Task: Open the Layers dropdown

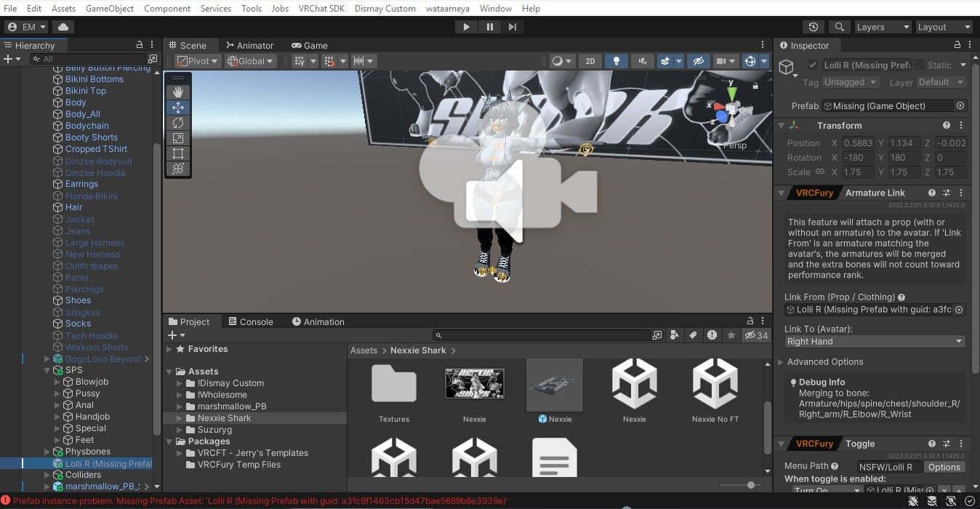Action: (x=882, y=27)
